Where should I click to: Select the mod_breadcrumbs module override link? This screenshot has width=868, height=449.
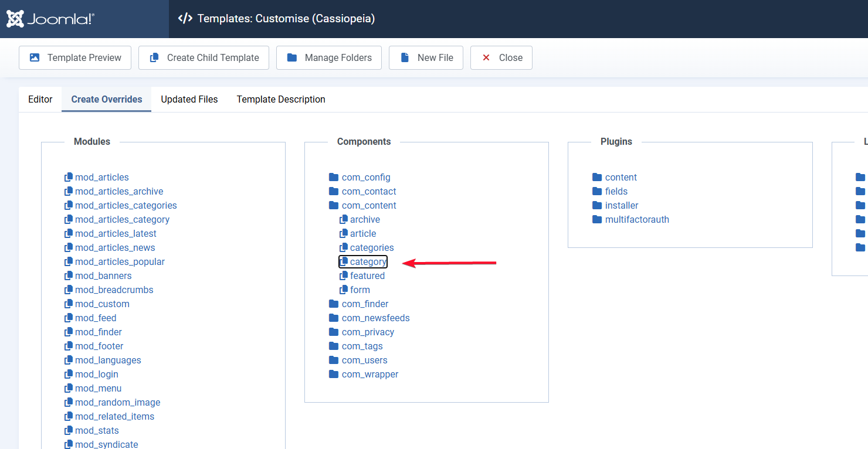[x=114, y=290]
